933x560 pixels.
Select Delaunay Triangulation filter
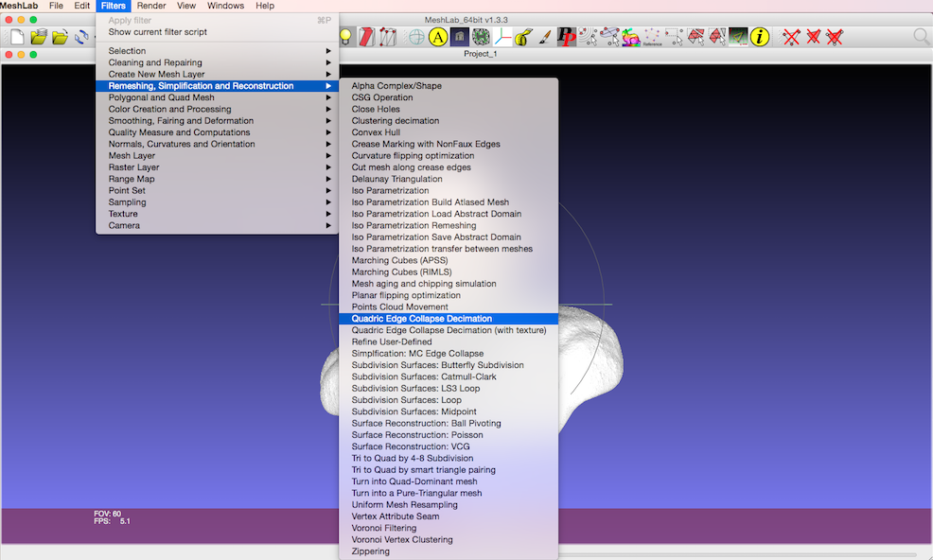click(x=449, y=179)
